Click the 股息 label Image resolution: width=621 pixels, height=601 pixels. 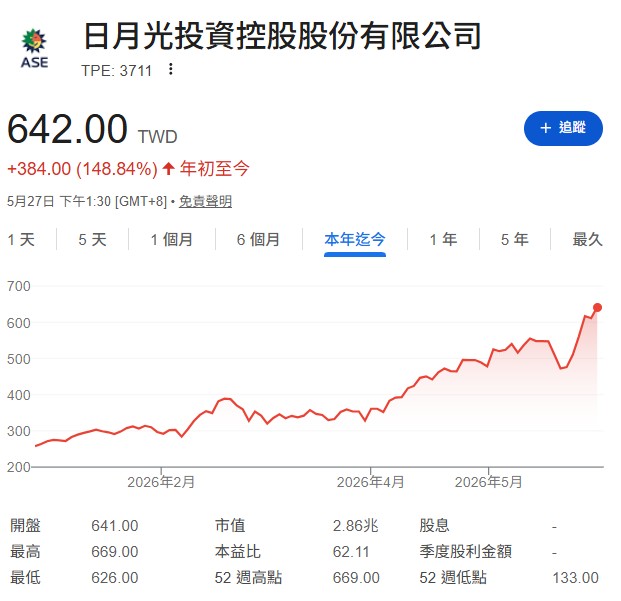(434, 526)
